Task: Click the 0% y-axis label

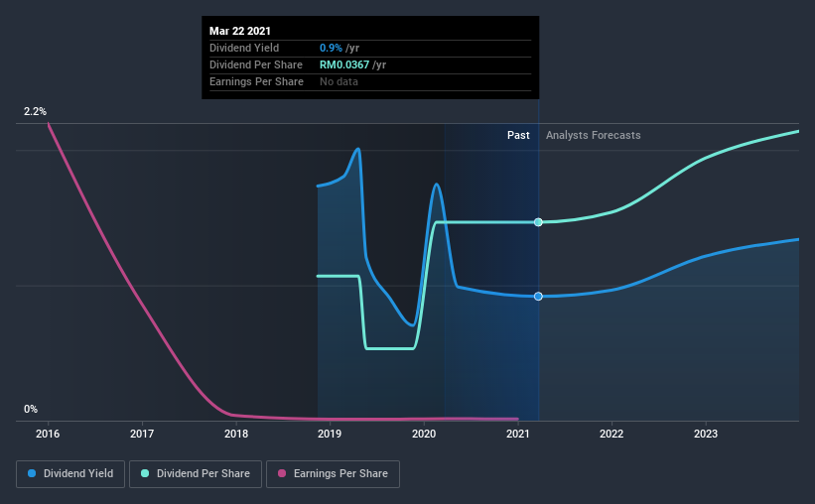Action: tap(31, 410)
